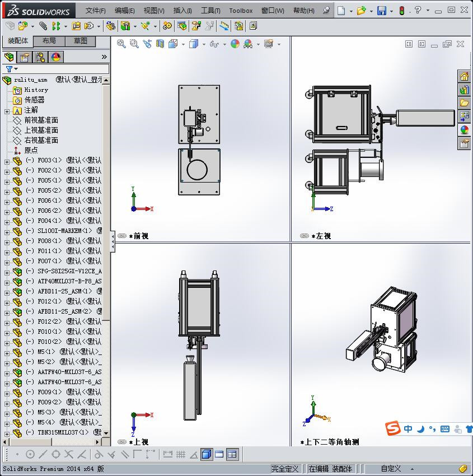This screenshot has width=473, height=476.
Task: Click the Open file folder icon
Action: point(361,11)
